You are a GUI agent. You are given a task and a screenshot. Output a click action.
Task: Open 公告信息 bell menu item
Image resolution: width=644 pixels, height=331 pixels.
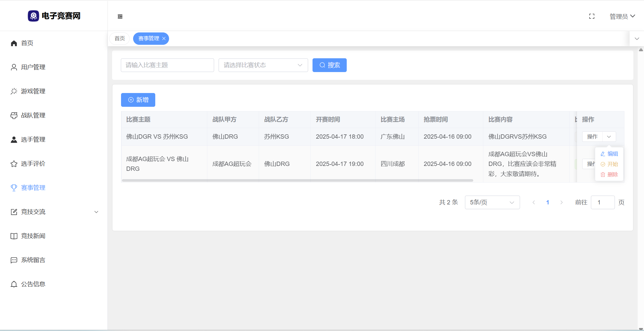coord(33,284)
